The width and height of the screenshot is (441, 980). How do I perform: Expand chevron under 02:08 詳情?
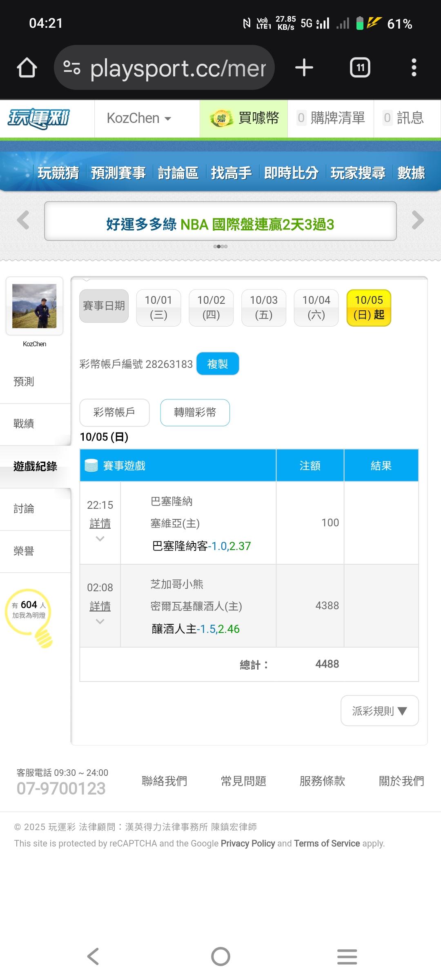pyautogui.click(x=100, y=622)
